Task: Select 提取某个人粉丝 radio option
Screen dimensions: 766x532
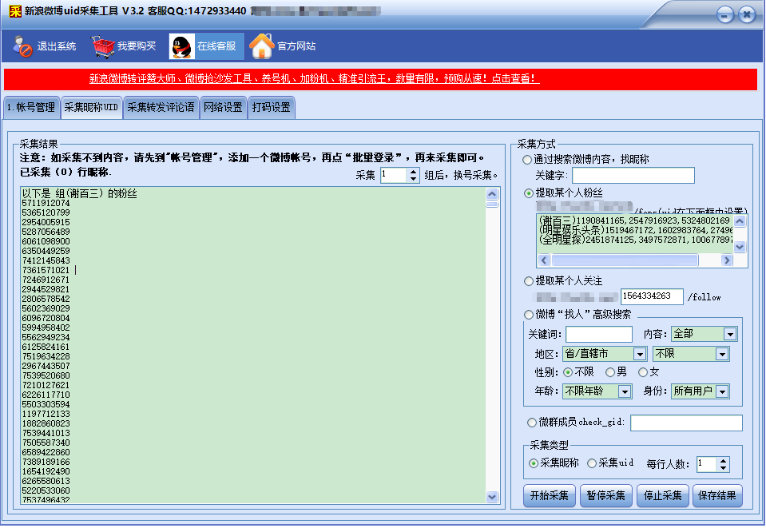Action: [x=528, y=193]
